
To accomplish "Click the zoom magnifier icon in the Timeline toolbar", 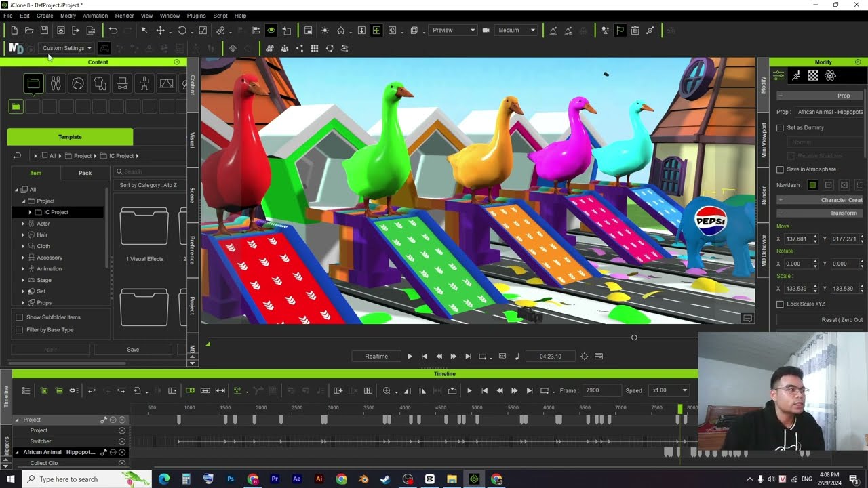I will [387, 390].
